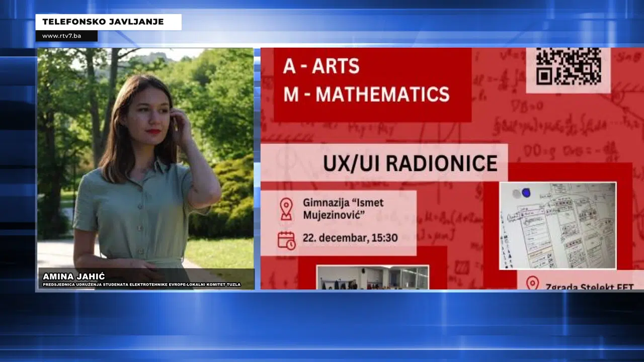Open the www.rtv7.ba website label
This screenshot has height=362, width=644.
[x=62, y=36]
